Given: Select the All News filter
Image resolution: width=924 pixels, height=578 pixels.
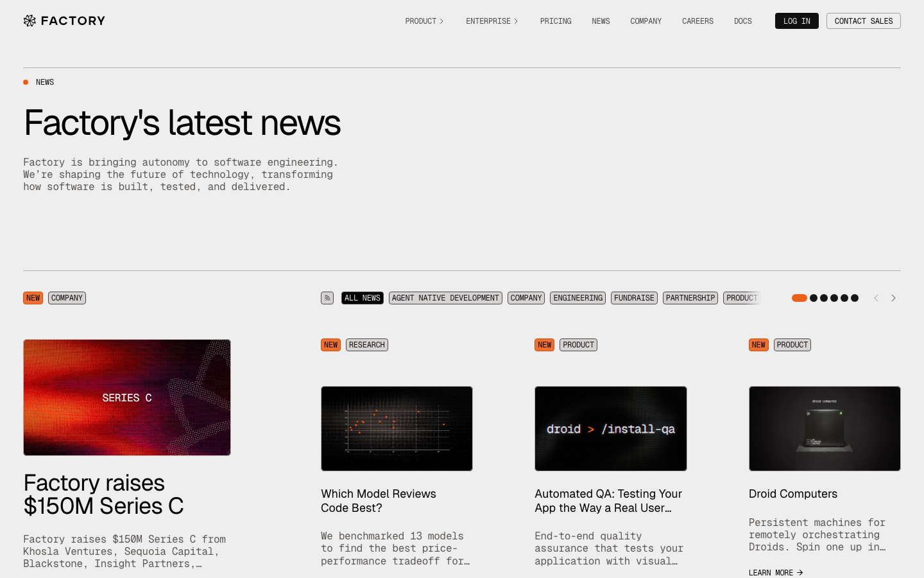Looking at the screenshot, I should point(363,298).
